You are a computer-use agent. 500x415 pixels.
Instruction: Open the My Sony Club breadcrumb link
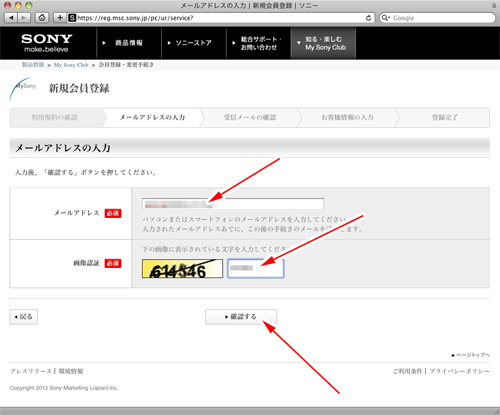71,65
